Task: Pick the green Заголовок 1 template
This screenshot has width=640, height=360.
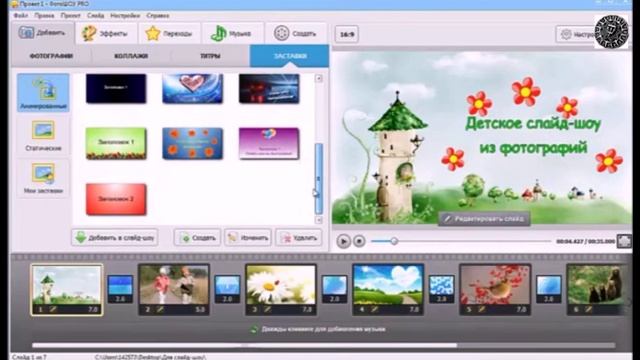Action: [116, 143]
